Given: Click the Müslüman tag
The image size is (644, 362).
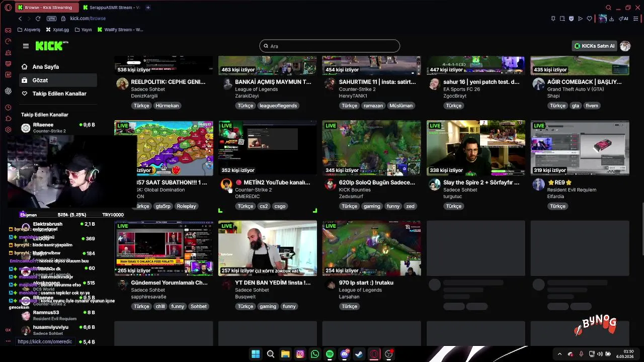Looking at the screenshot, I should [x=401, y=106].
